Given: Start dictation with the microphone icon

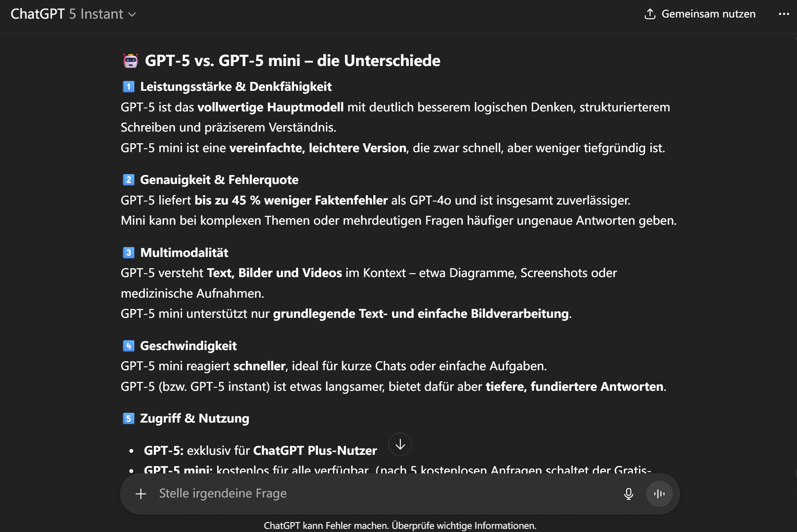Looking at the screenshot, I should [628, 494].
